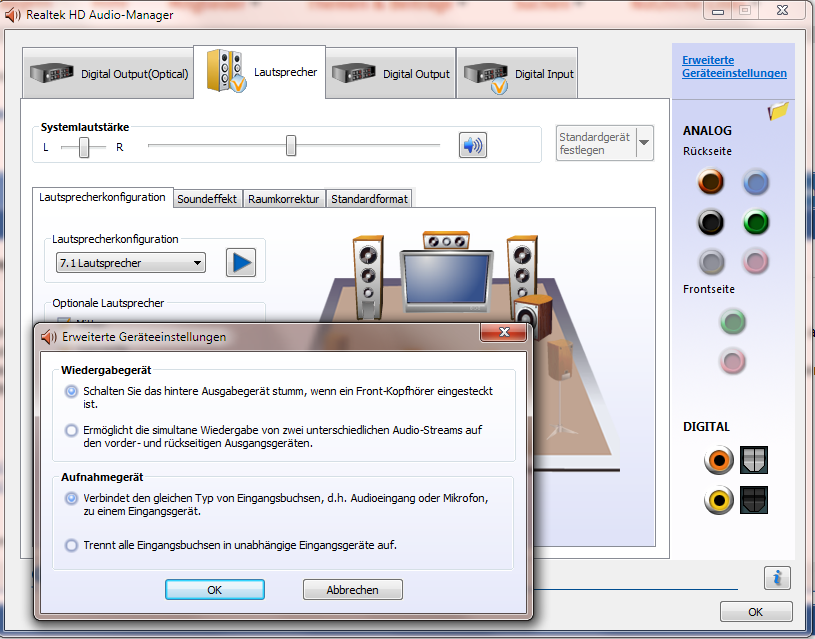Image resolution: width=815 pixels, height=639 pixels.
Task: Select separate all input jacks option
Action: coord(71,545)
